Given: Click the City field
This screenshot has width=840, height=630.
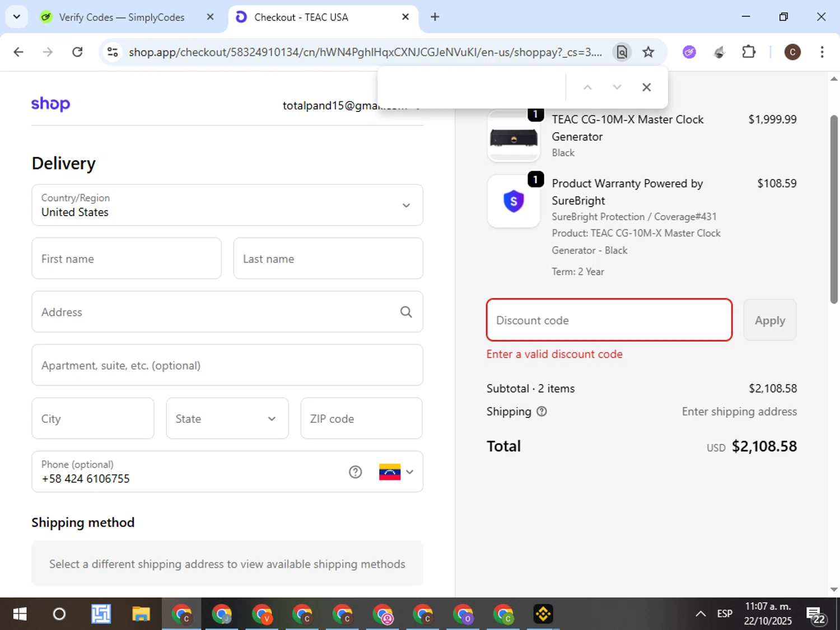Looking at the screenshot, I should click(93, 418).
